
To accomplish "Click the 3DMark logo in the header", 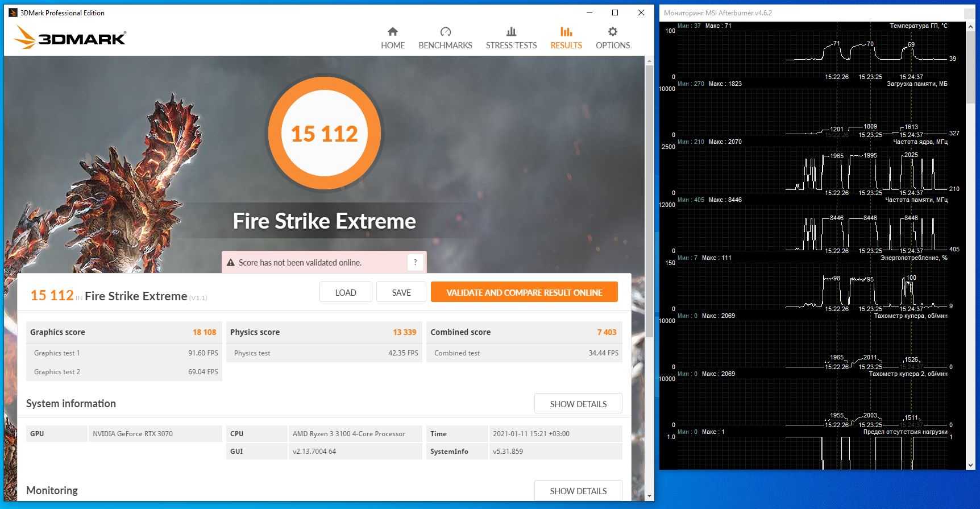I will (x=70, y=38).
